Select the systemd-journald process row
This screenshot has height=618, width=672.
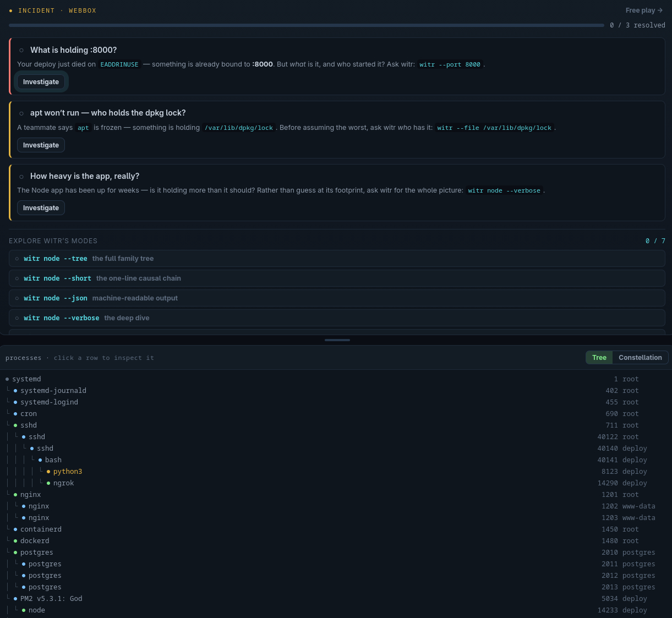click(336, 391)
